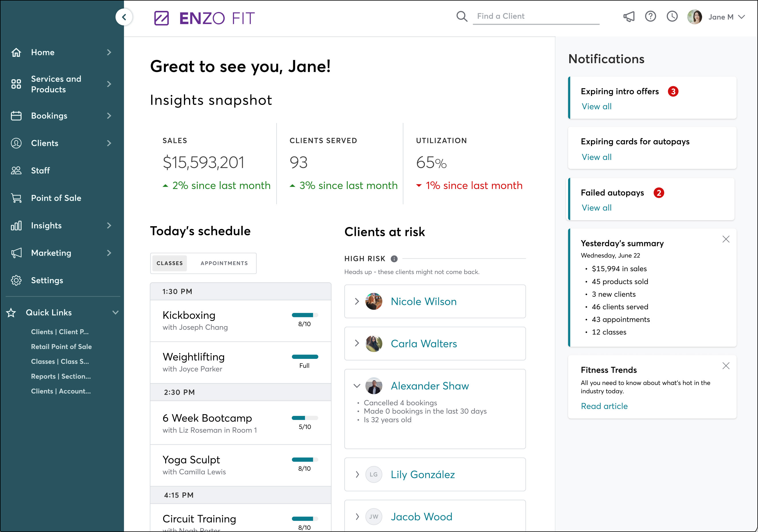Click the Insights bar chart icon

click(16, 226)
